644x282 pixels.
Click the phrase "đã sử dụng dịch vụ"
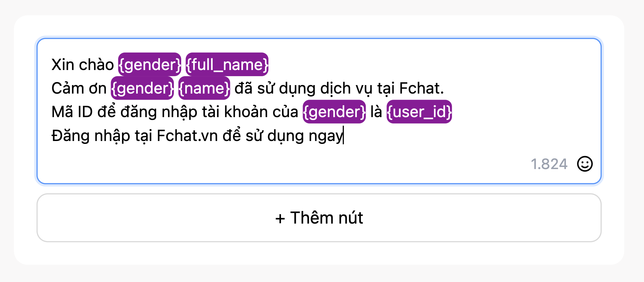click(303, 88)
